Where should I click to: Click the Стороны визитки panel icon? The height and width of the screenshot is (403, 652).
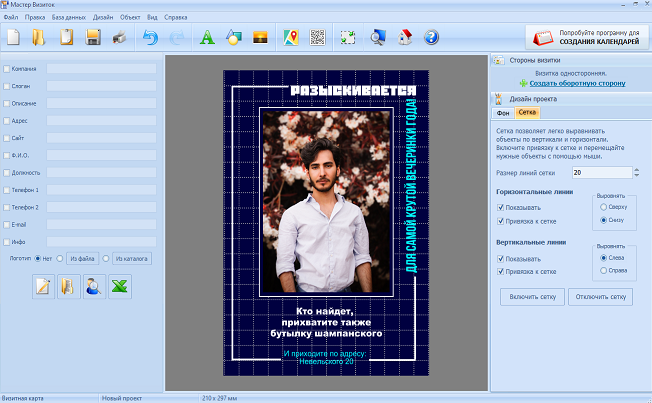499,60
